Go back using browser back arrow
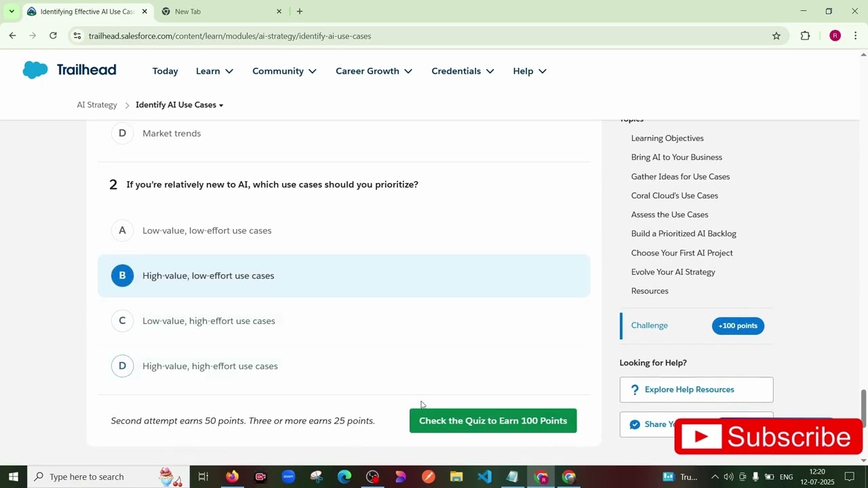 coord(12,36)
